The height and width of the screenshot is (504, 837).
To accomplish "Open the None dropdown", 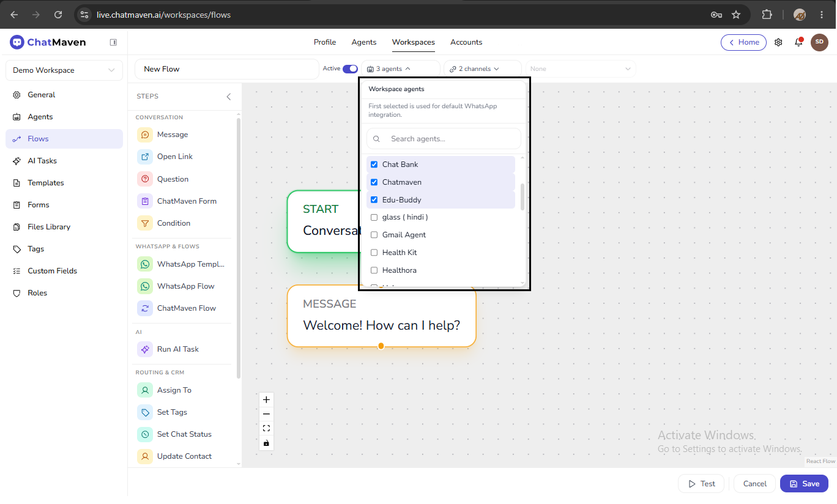I will click(x=581, y=69).
